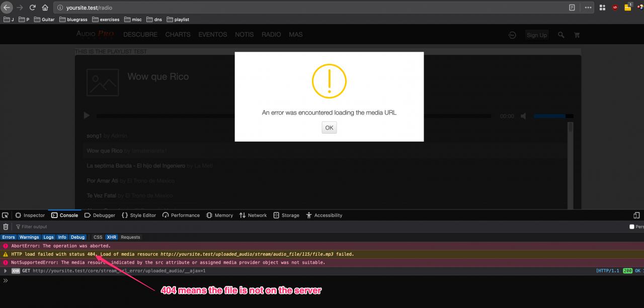
Task: Clear console output with the trash icon
Action: 6,227
